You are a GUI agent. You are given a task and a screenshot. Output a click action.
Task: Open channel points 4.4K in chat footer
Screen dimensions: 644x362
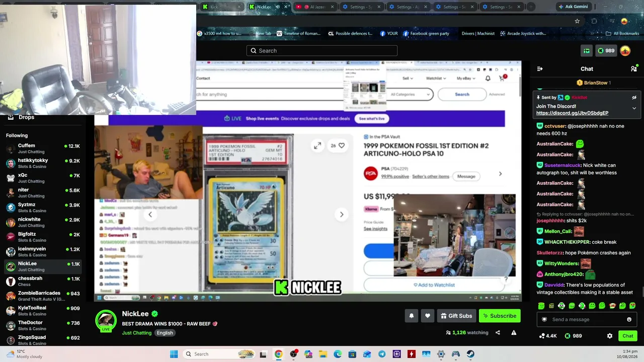[x=548, y=336]
